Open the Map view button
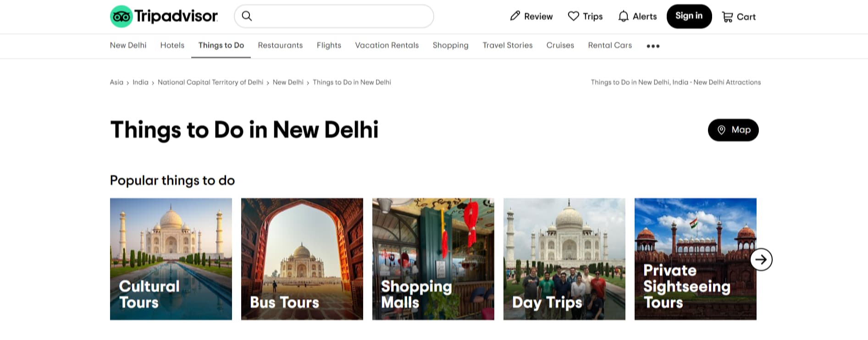868x340 pixels. [x=733, y=130]
